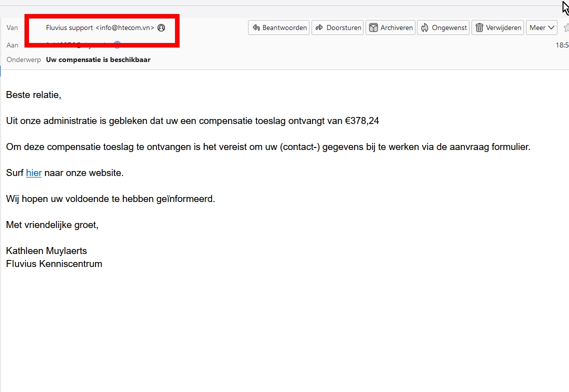The height and width of the screenshot is (392, 569).
Task: Click the message timestamp on the right
Action: pos(562,45)
